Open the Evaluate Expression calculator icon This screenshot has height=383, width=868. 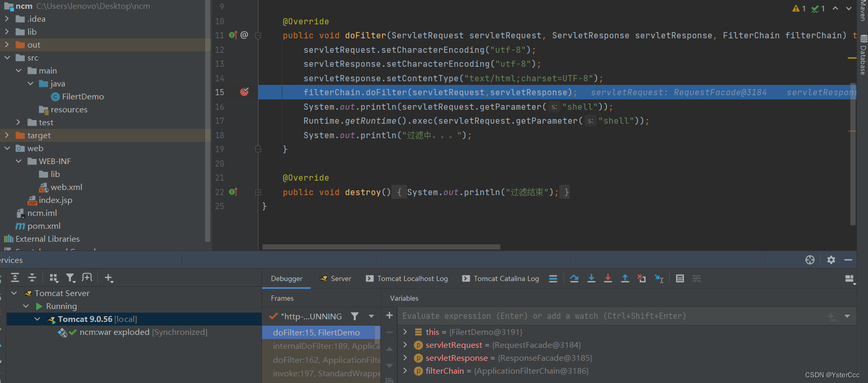(x=680, y=278)
